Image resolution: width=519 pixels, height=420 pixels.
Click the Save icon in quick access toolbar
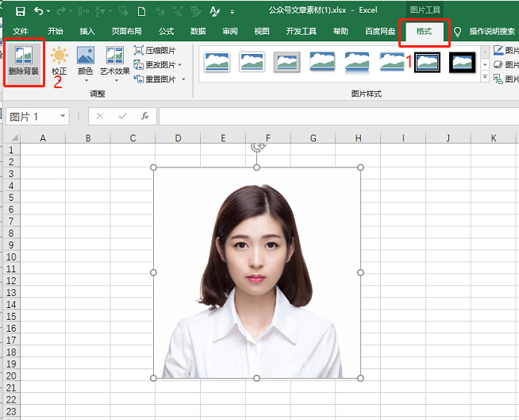[x=20, y=12]
